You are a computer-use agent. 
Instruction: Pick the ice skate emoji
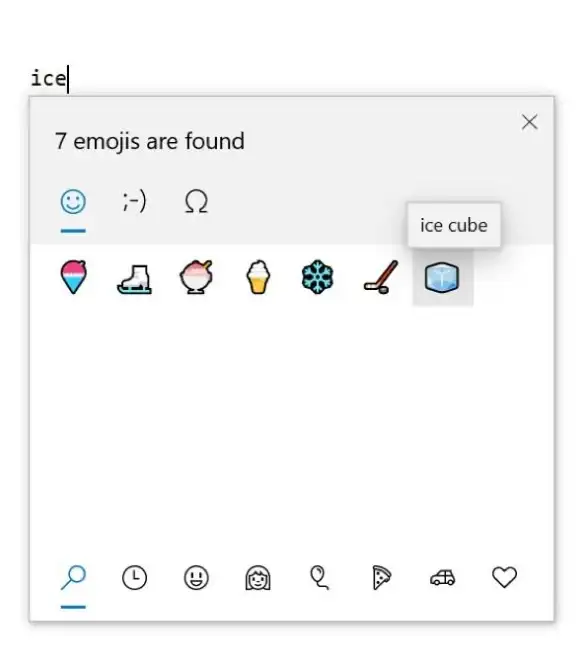click(135, 279)
